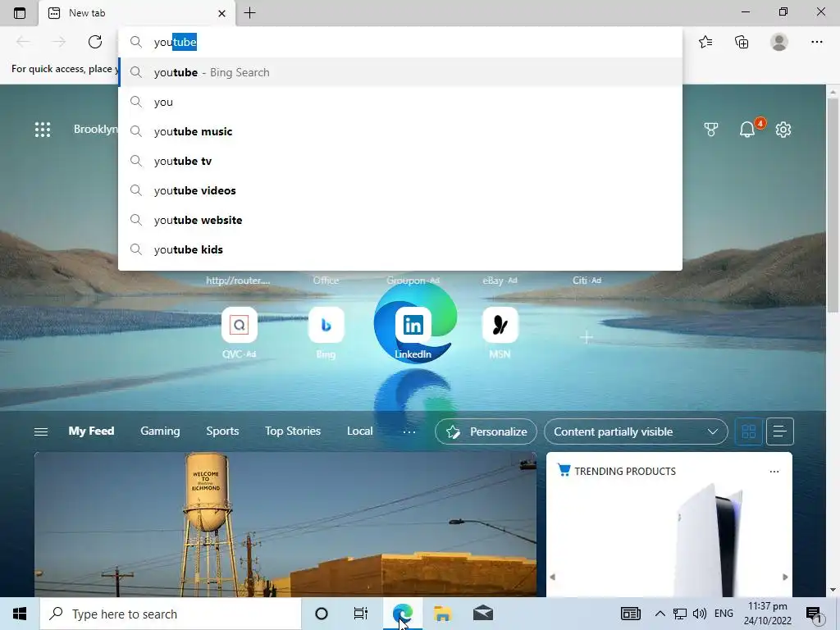Open the feed hamburger menu icon
Viewport: 840px width, 630px height.
(41, 431)
